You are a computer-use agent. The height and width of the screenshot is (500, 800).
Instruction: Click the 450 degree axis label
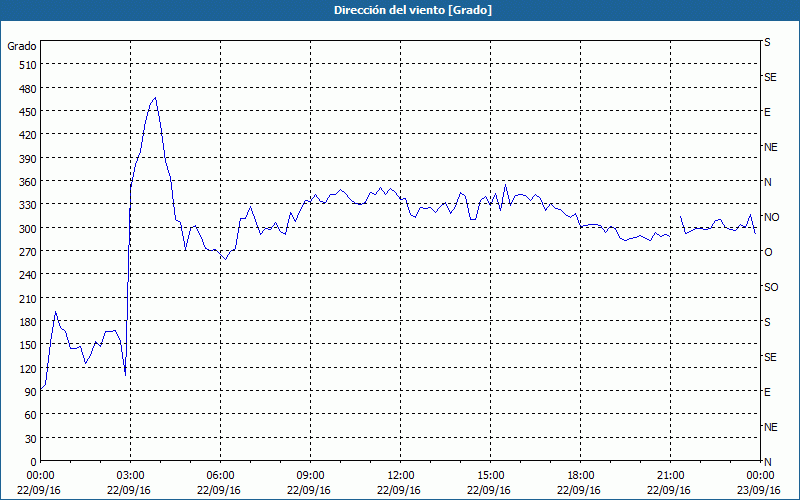coord(28,112)
